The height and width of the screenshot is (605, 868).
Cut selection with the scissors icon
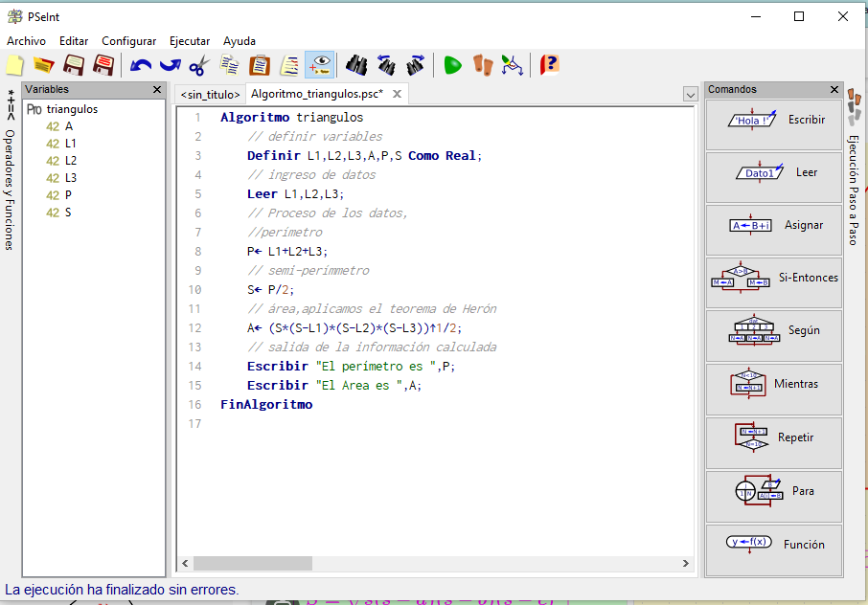[199, 65]
